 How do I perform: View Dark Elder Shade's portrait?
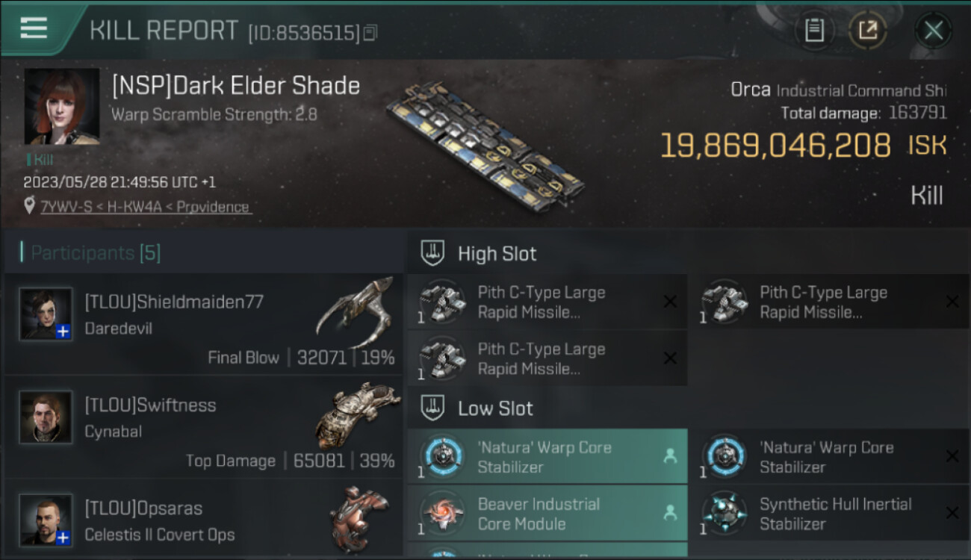[62, 107]
